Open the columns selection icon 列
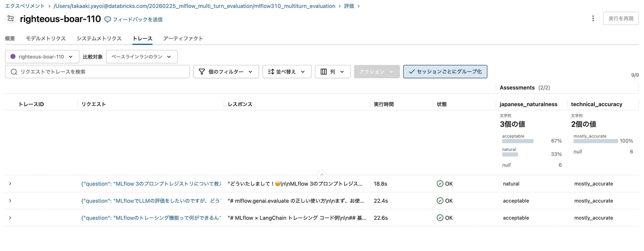The image size is (644, 251). coord(324,71)
